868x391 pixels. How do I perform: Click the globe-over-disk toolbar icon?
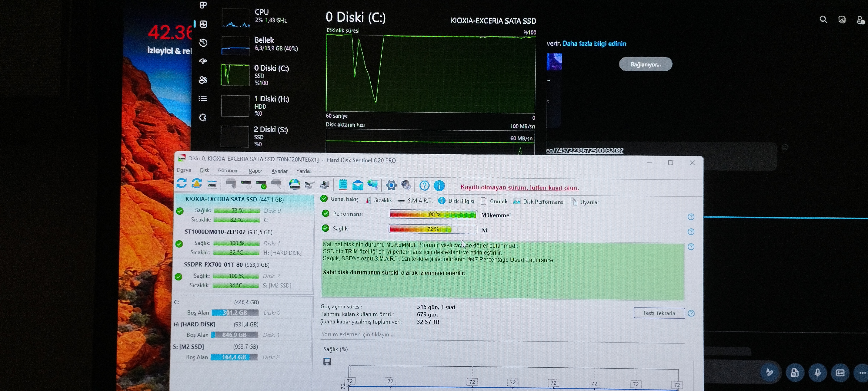(x=294, y=185)
